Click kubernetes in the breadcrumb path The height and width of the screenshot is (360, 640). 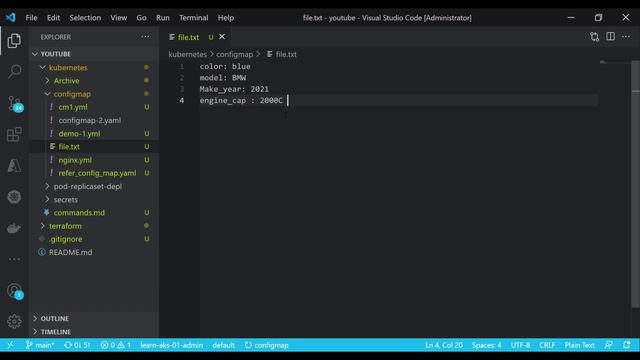point(187,54)
